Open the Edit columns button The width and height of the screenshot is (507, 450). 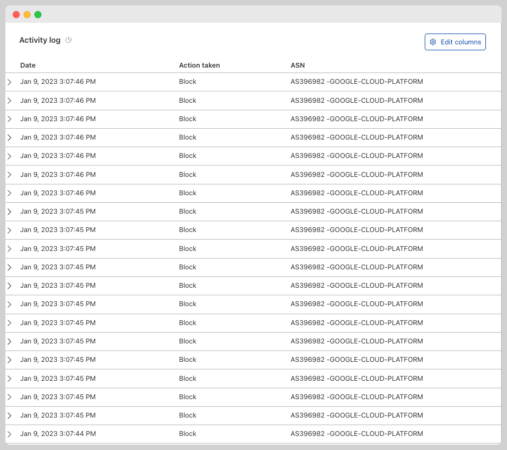tap(455, 42)
